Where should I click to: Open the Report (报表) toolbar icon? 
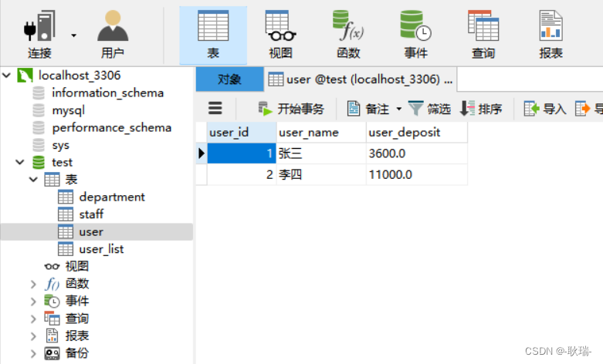550,26
